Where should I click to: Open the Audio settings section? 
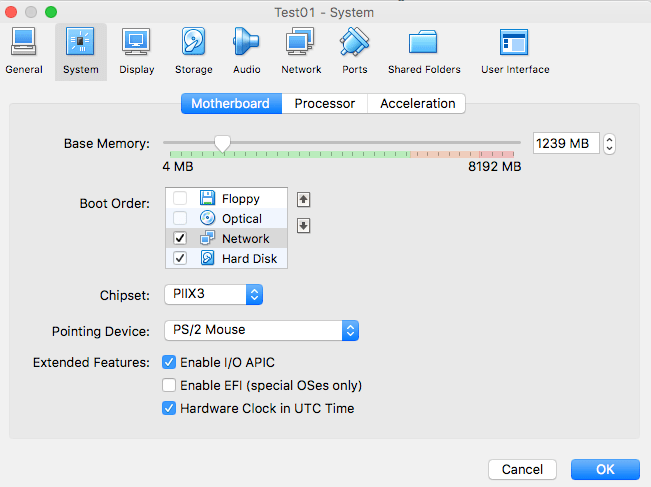pos(246,51)
